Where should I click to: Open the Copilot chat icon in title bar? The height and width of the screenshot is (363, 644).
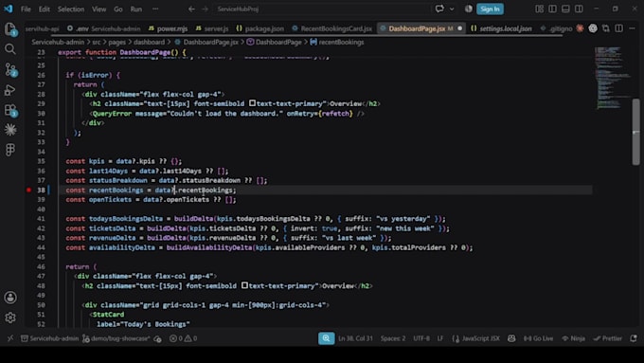[439, 9]
